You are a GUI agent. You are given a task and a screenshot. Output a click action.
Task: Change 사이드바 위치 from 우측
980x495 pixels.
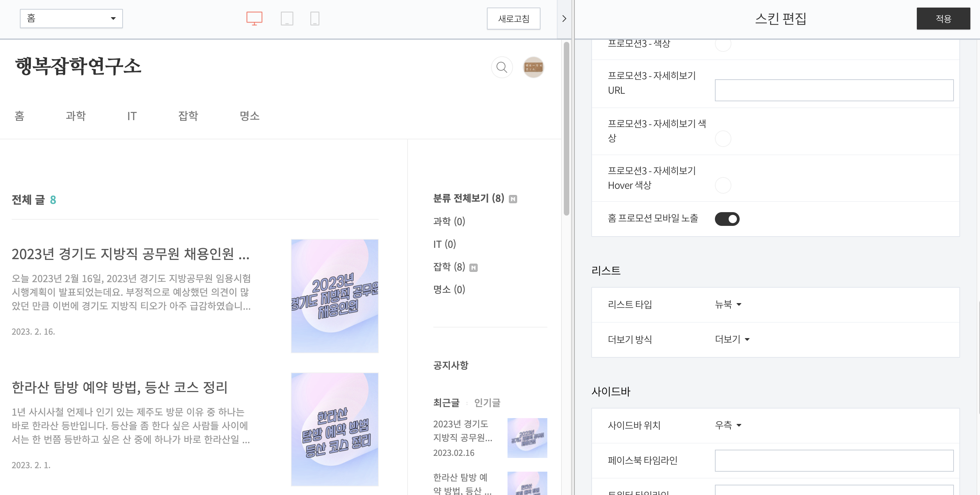tap(728, 425)
